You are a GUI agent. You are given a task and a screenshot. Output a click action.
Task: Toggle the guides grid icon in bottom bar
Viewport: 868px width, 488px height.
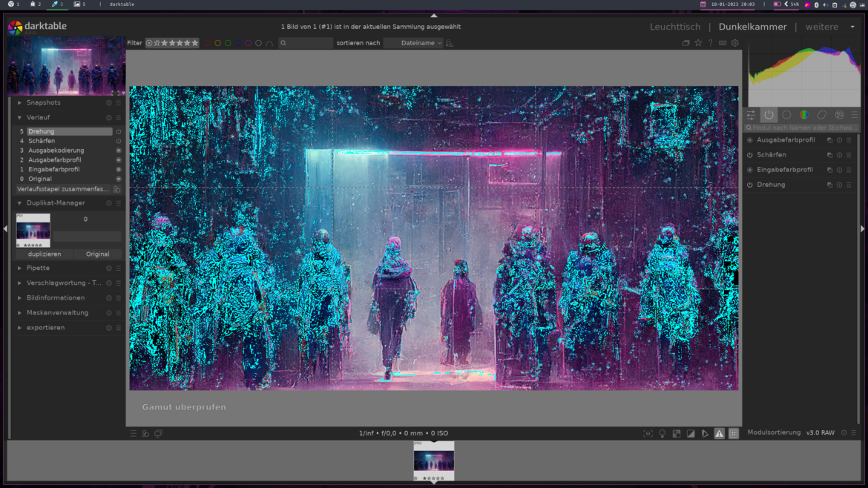[x=733, y=434]
